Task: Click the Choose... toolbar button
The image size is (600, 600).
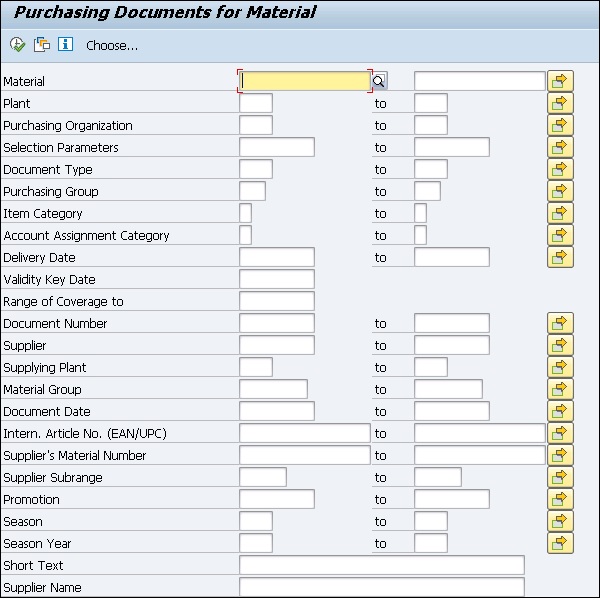Action: coord(112,46)
